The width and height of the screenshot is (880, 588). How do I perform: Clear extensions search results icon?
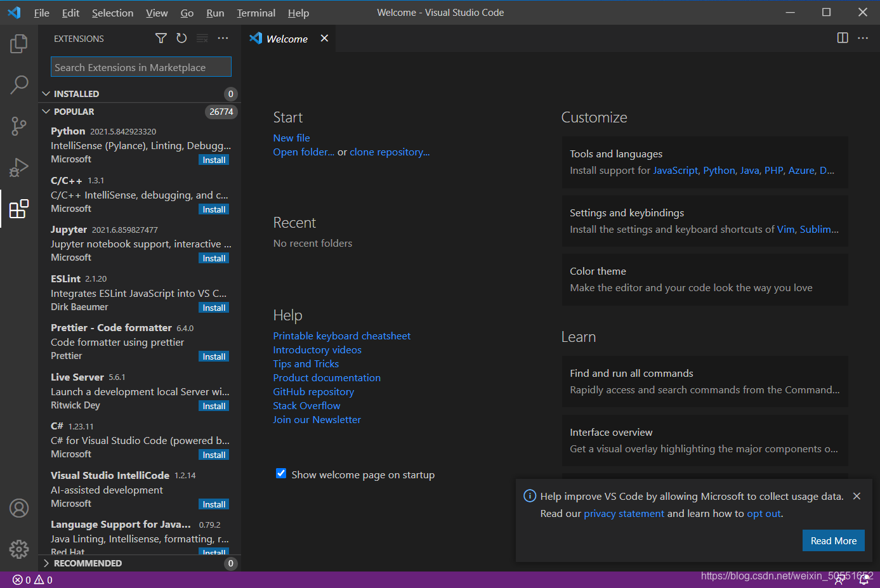pos(202,39)
